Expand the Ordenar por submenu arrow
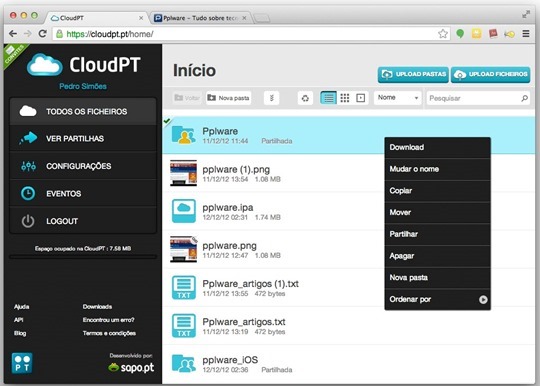The width and height of the screenshot is (540, 386). click(483, 300)
